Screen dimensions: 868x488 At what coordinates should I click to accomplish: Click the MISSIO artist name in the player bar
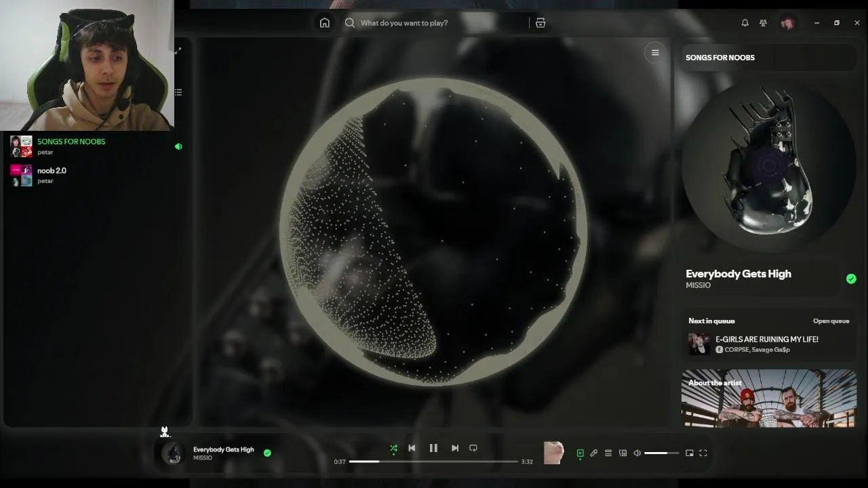[x=203, y=458]
